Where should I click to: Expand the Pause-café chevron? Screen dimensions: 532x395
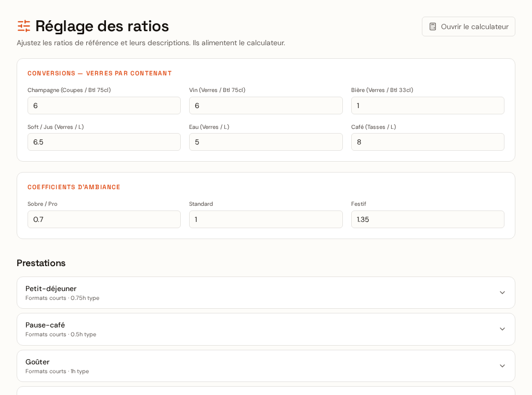(x=502, y=329)
